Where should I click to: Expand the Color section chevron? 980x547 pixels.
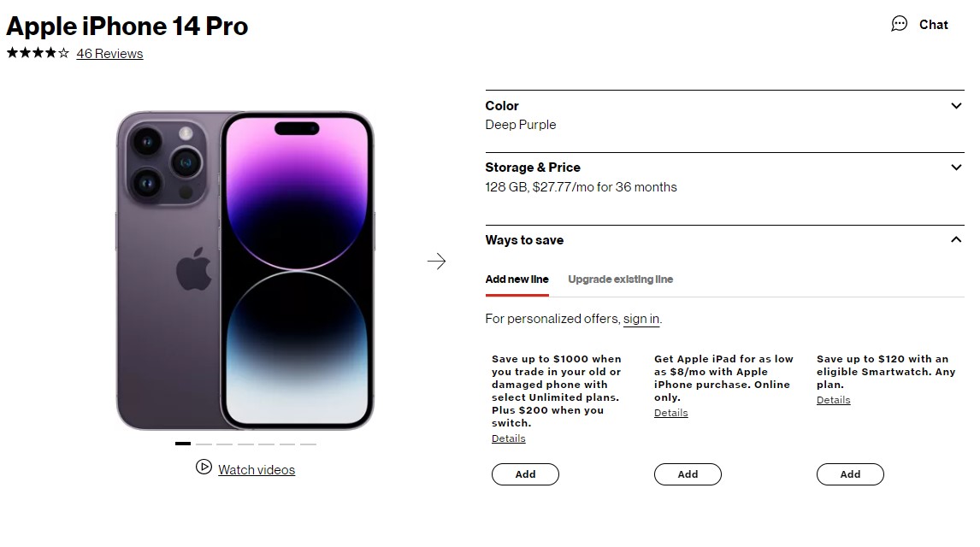coord(956,106)
